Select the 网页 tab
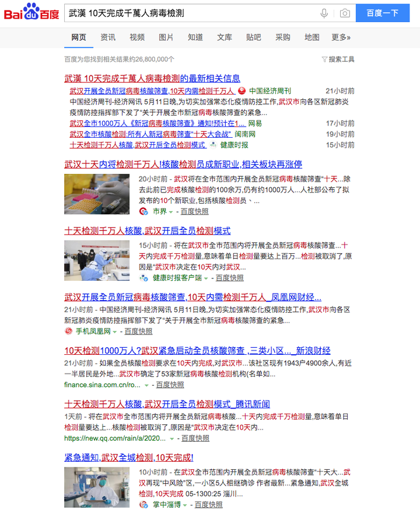This screenshot has width=420, height=513. [x=79, y=37]
